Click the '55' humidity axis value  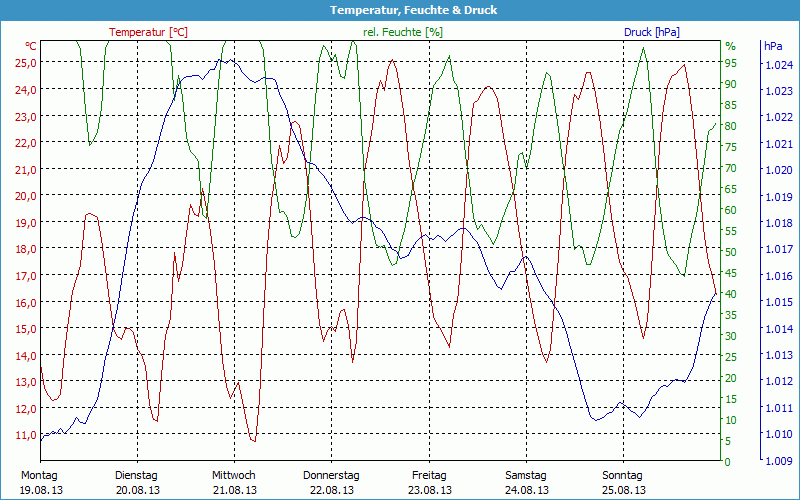click(731, 231)
